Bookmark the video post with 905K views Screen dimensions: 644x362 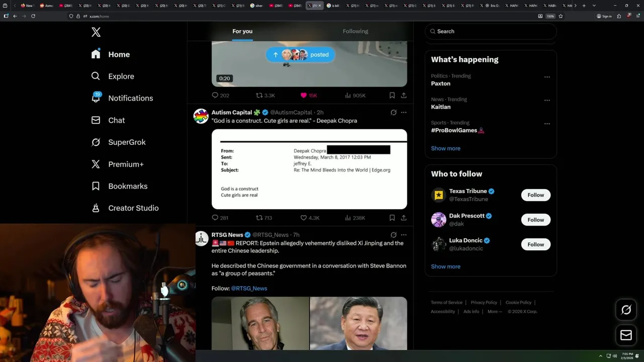[x=392, y=96]
